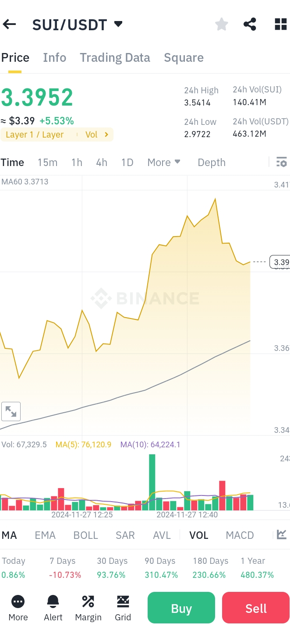Tap the share icon
Viewport: 290px width, 644px height.
click(x=250, y=25)
